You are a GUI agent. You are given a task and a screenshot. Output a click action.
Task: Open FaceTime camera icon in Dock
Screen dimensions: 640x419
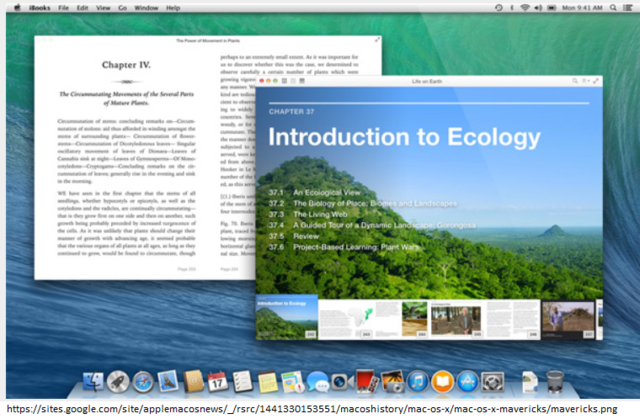[342, 382]
